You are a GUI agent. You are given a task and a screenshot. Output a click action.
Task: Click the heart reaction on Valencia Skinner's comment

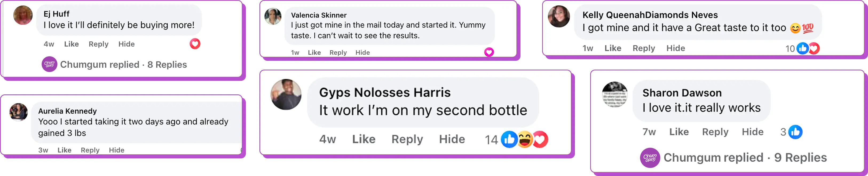pyautogui.click(x=489, y=52)
